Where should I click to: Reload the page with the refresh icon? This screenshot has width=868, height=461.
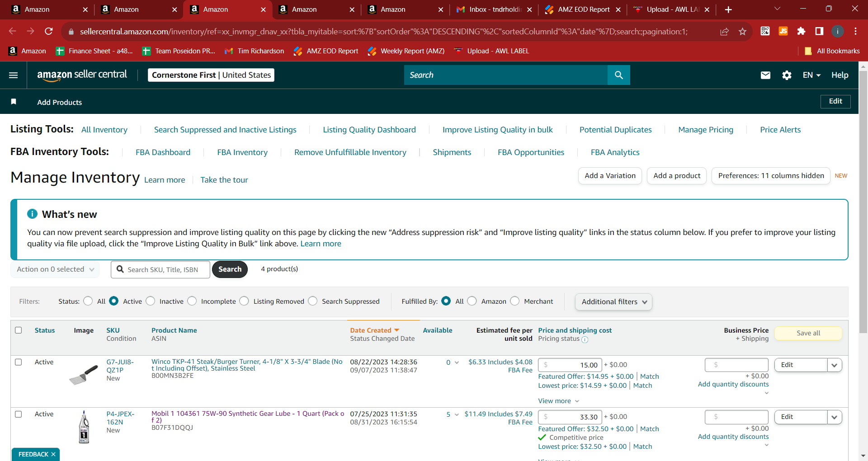coord(49,31)
